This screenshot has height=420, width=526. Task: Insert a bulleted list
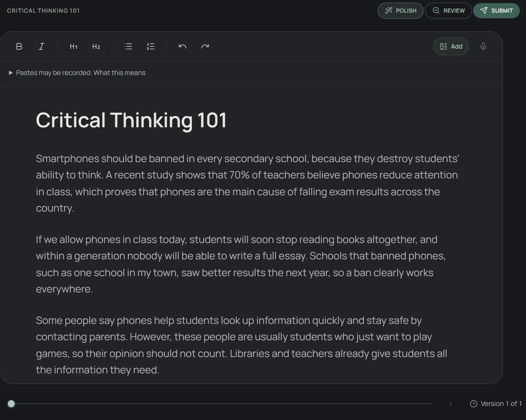click(x=128, y=46)
